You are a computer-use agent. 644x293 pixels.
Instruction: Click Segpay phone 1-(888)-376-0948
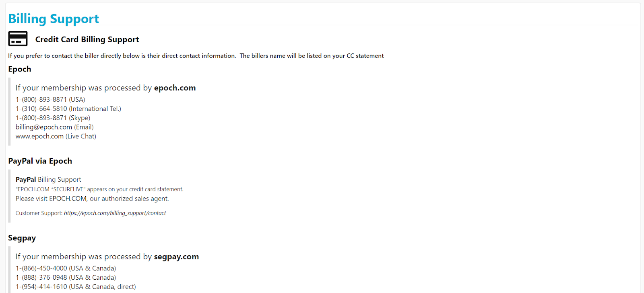[x=41, y=277]
